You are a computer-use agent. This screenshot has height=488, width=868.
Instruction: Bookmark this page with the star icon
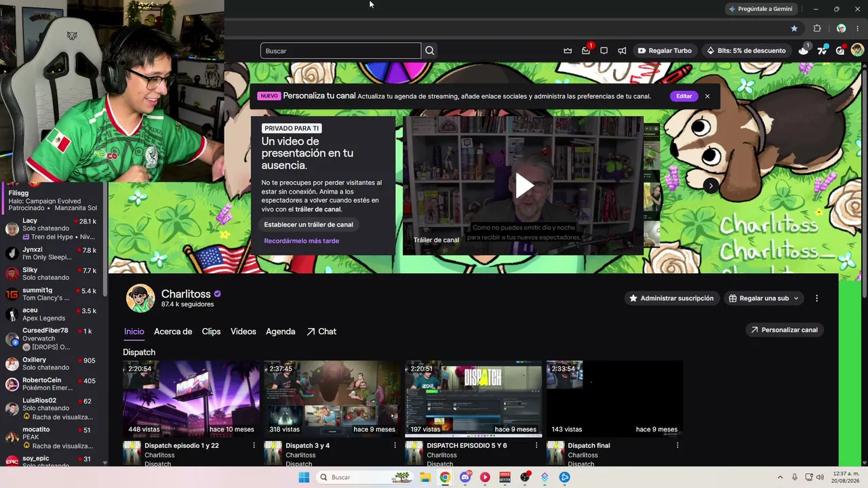(794, 28)
